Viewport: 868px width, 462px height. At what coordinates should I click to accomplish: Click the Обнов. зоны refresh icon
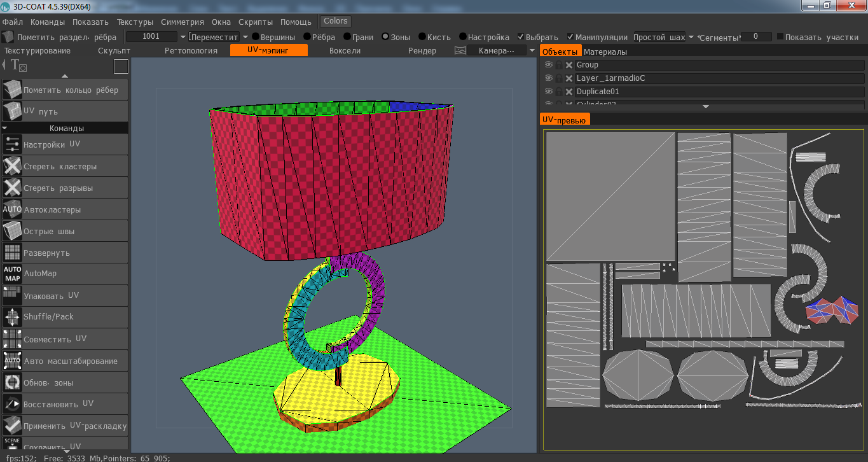click(13, 382)
